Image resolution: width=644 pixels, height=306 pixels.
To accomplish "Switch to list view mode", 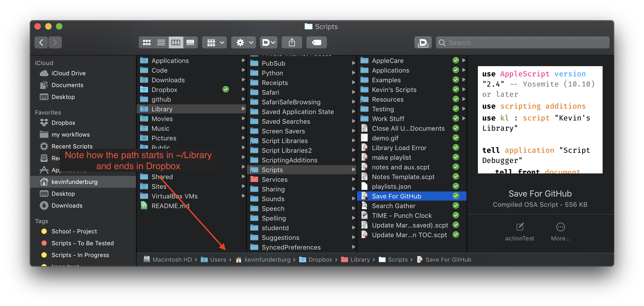I will click(161, 42).
